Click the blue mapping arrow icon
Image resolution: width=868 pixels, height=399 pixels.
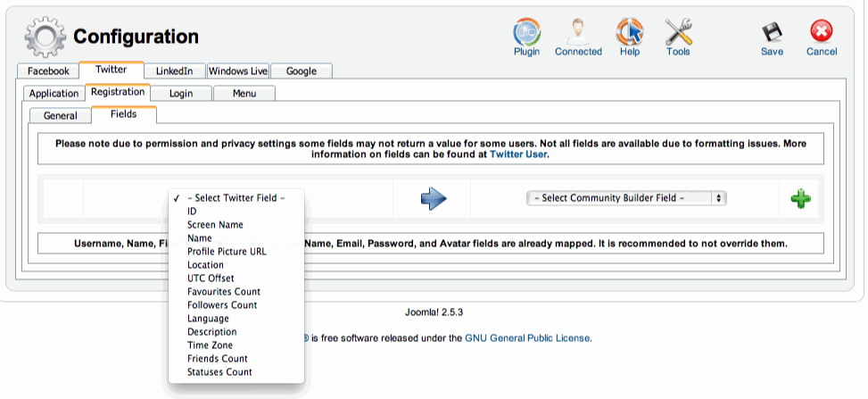click(x=434, y=198)
